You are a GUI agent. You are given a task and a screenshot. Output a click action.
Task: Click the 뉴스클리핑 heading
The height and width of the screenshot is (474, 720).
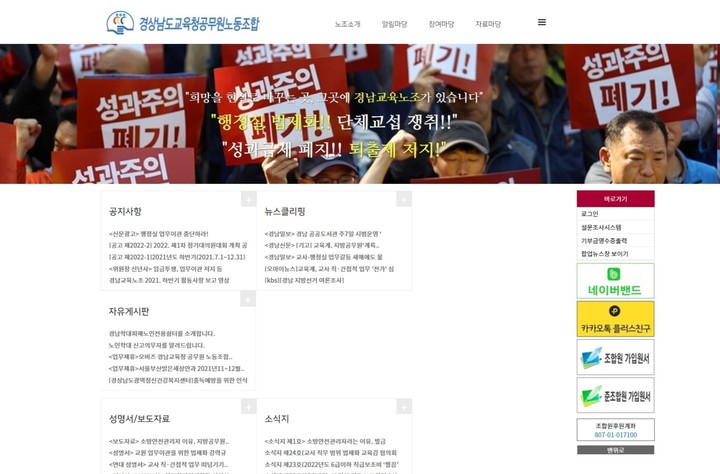tap(285, 211)
